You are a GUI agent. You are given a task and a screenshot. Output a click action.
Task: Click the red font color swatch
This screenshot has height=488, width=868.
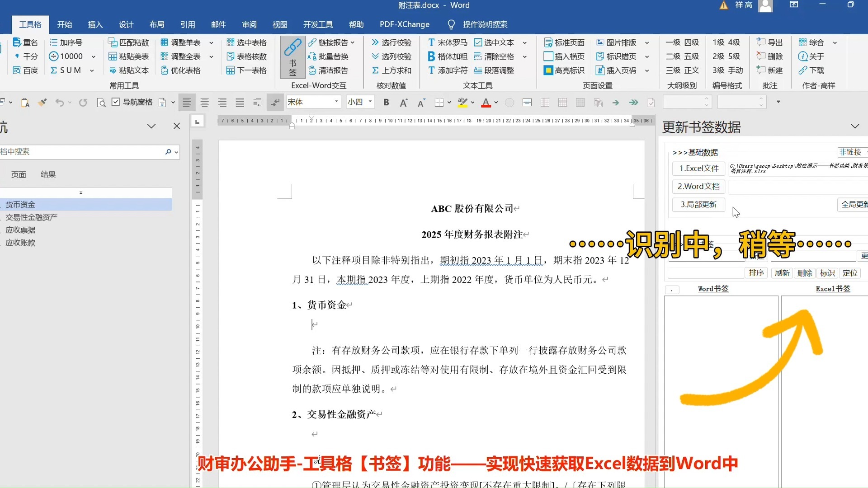pyautogui.click(x=486, y=103)
